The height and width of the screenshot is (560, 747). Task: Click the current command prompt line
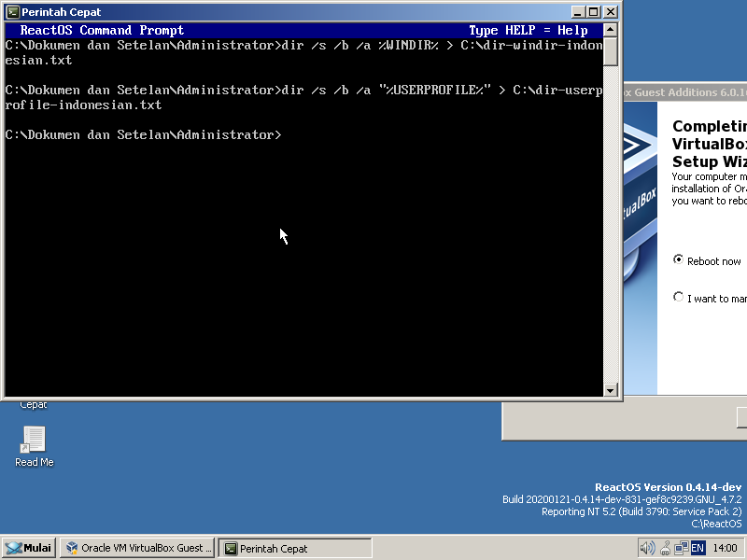tap(144, 134)
